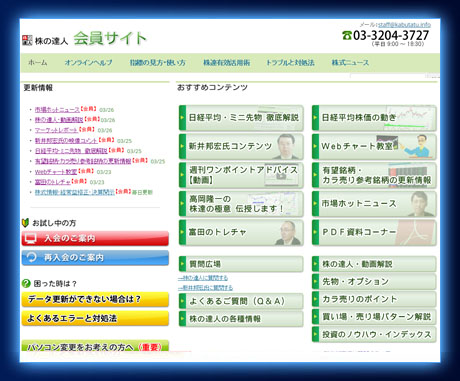
Task: Open 新井邦宏氏の映像コメント link
Action: pos(66,140)
